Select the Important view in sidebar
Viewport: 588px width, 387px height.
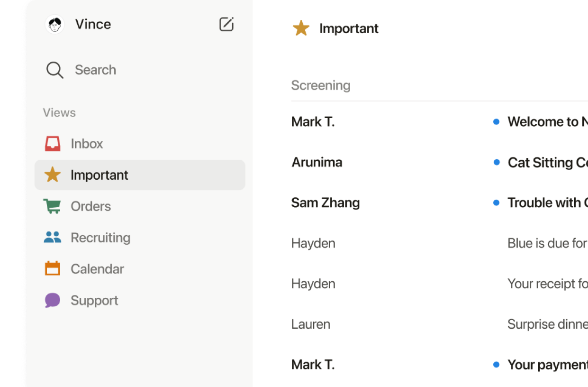click(x=100, y=175)
